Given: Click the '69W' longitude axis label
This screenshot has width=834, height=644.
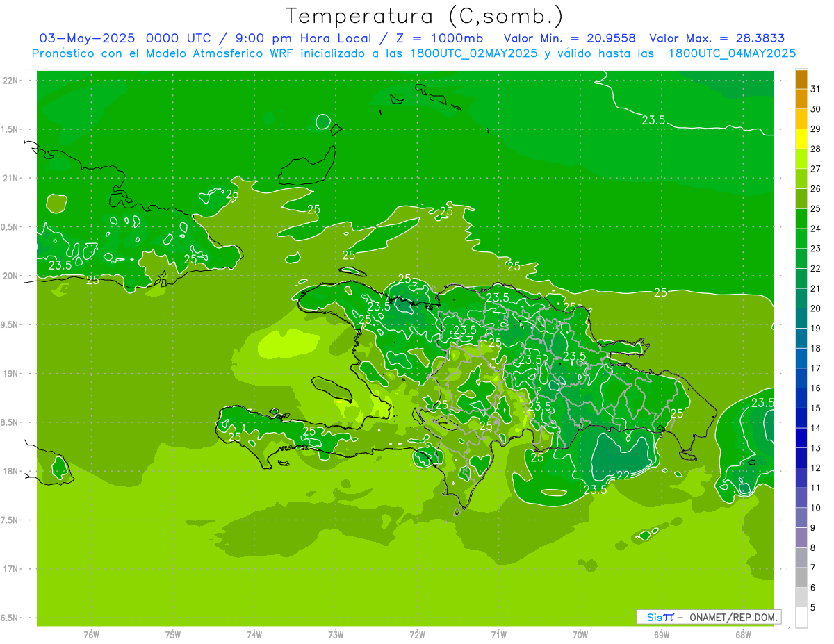Looking at the screenshot, I should [x=662, y=634].
